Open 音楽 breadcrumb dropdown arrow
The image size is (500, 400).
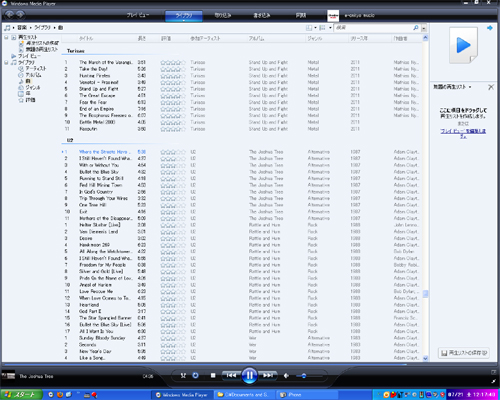(30, 28)
